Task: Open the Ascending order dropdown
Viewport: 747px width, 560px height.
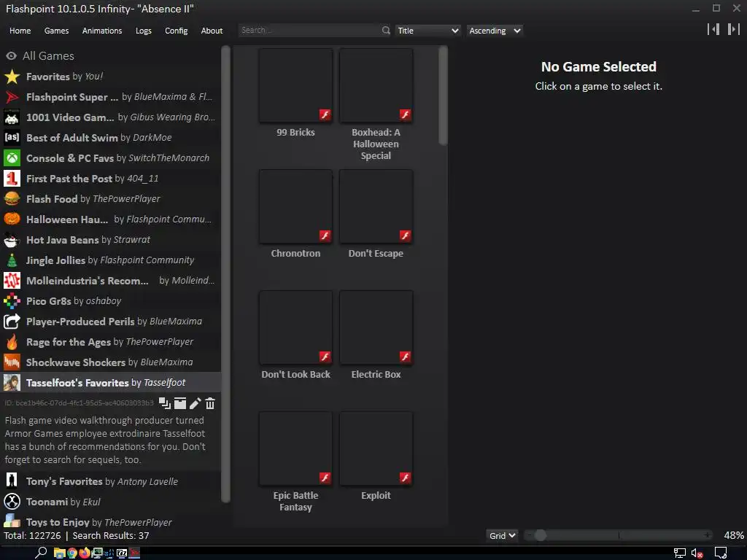Action: (495, 31)
